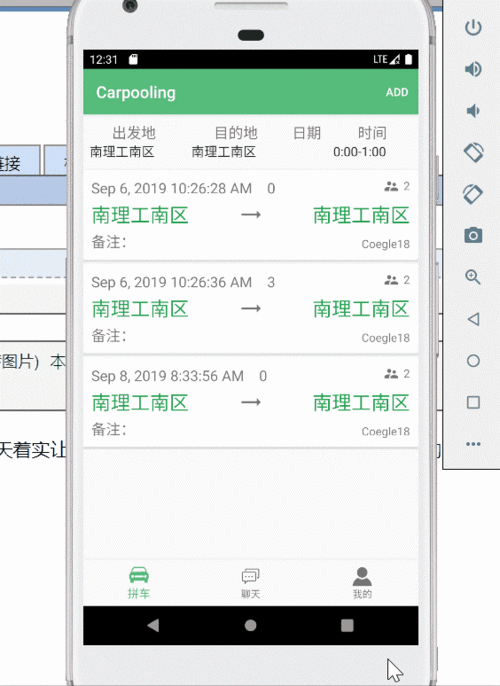SD card icon in phone status bar

(133, 59)
